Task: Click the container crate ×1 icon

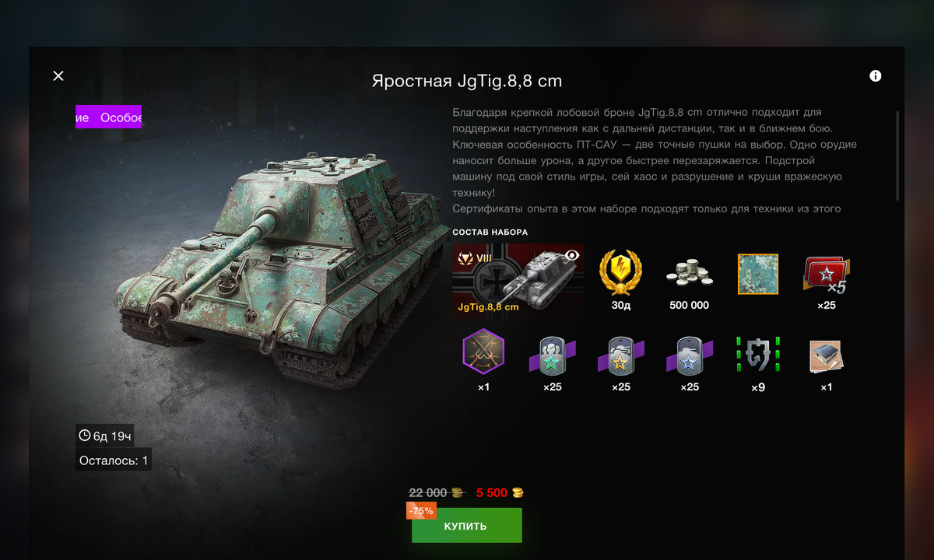Action: click(826, 355)
